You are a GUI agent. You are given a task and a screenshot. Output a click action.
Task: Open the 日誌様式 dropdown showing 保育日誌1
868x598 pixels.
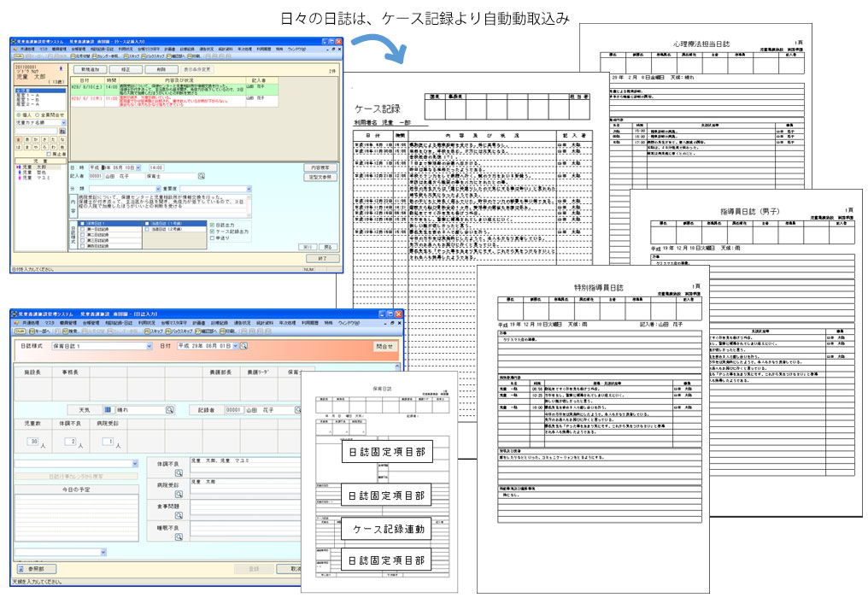[148, 346]
